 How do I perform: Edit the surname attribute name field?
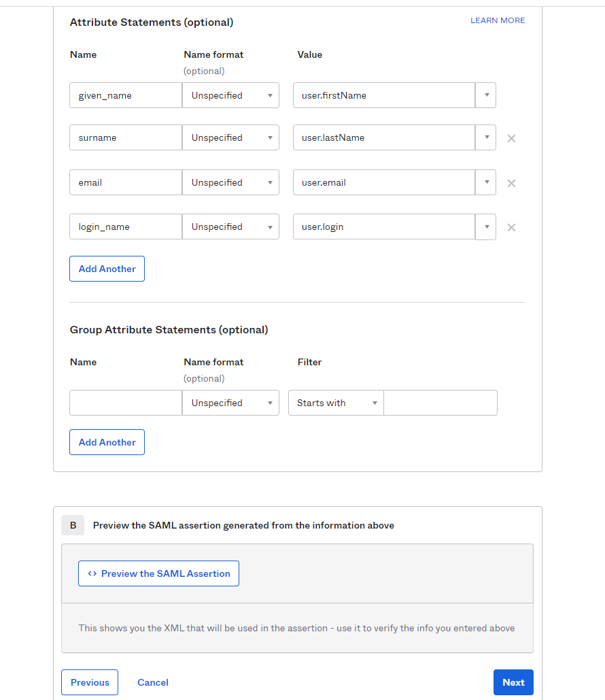tap(126, 137)
